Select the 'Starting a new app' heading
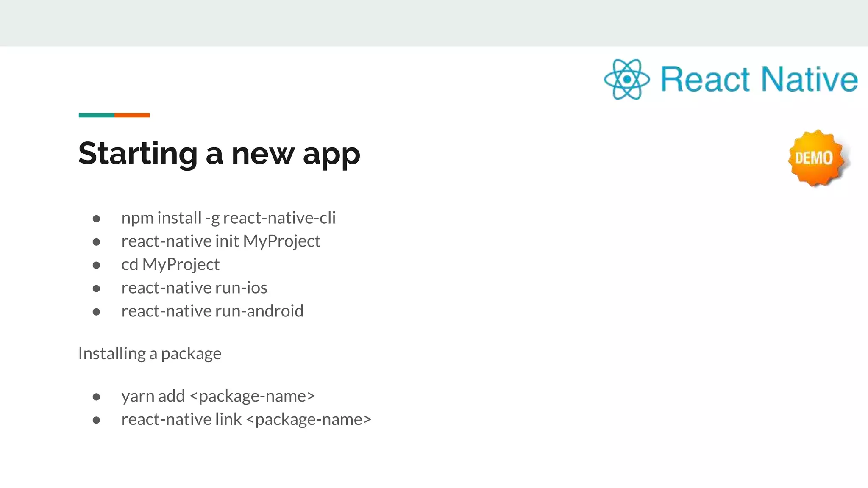This screenshot has width=868, height=488. point(219,154)
